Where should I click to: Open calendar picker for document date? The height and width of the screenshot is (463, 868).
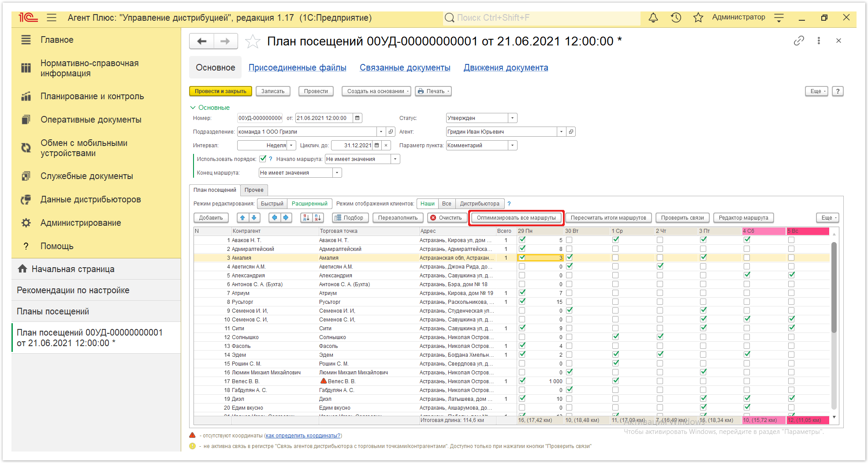358,118
